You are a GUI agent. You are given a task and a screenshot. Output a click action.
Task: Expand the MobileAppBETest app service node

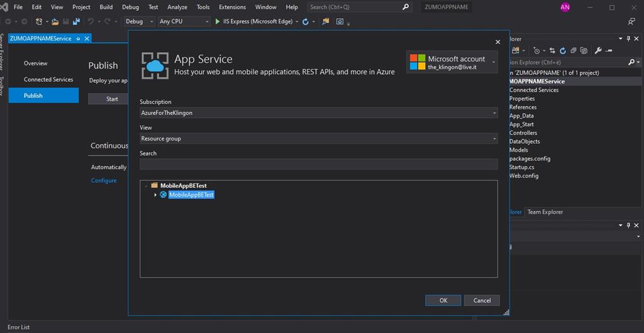pos(155,195)
